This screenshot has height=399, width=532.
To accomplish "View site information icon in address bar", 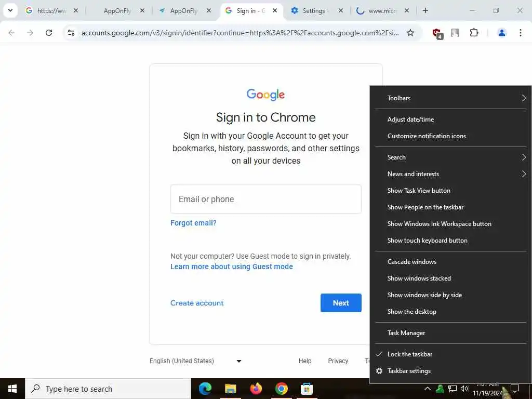I will (71, 33).
